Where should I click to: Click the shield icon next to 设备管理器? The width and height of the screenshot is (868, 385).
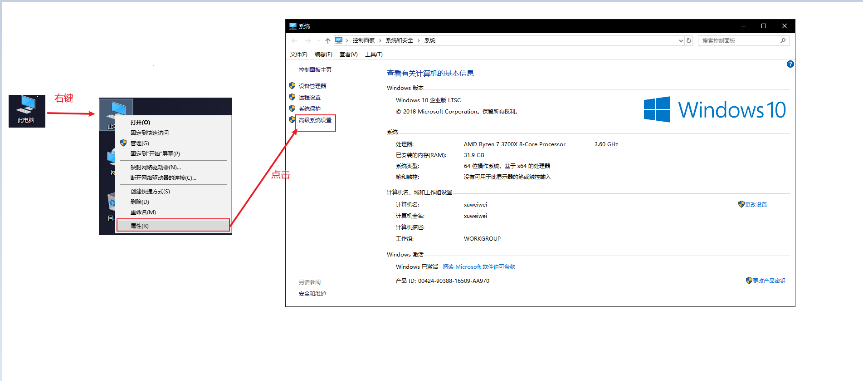[292, 85]
